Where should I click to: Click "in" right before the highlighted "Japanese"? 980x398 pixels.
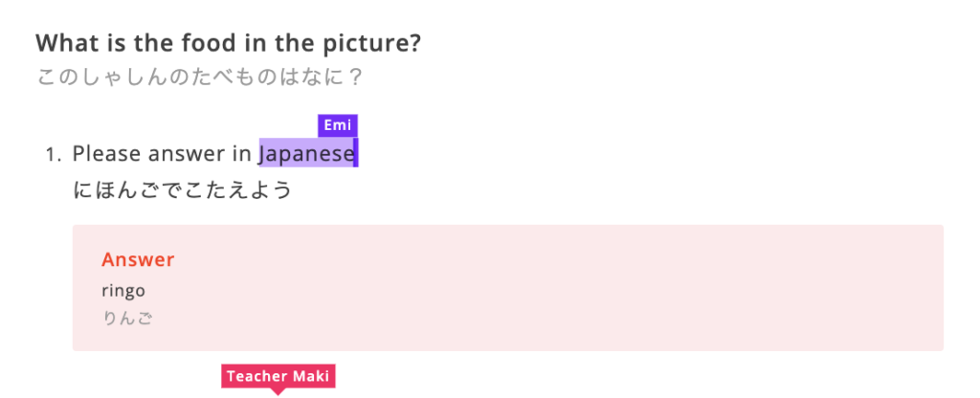pyautogui.click(x=241, y=153)
